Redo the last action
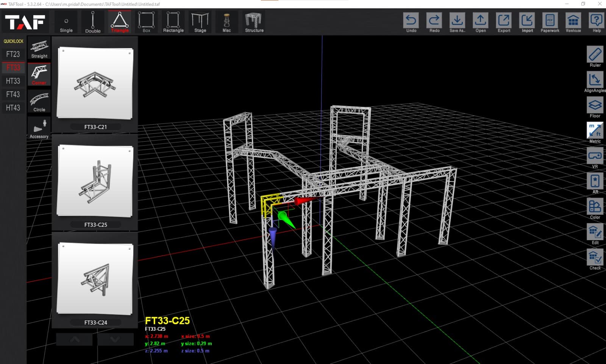This screenshot has width=606, height=364. pos(434,22)
